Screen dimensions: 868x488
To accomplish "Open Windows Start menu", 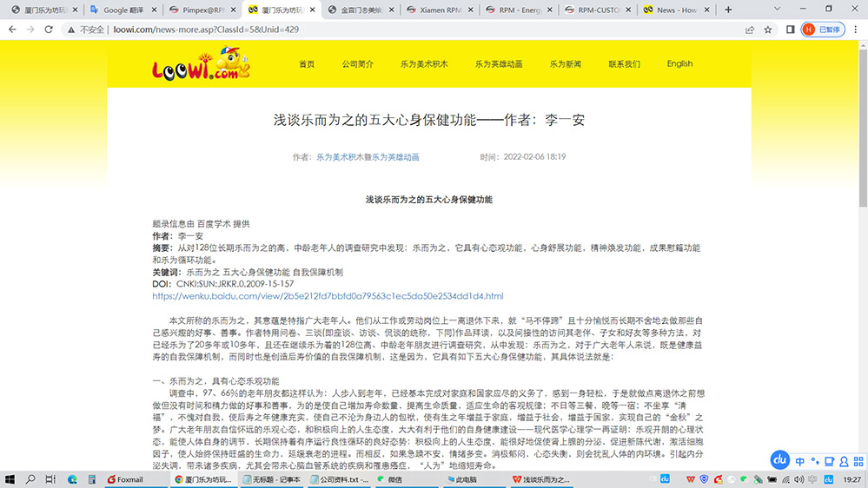I will click(10, 478).
